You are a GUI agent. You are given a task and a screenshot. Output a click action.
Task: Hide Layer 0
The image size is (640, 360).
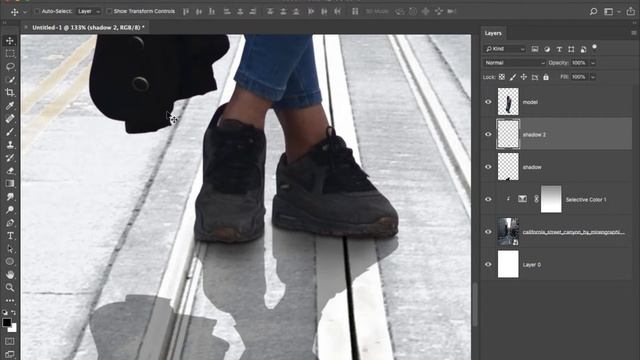(488, 264)
